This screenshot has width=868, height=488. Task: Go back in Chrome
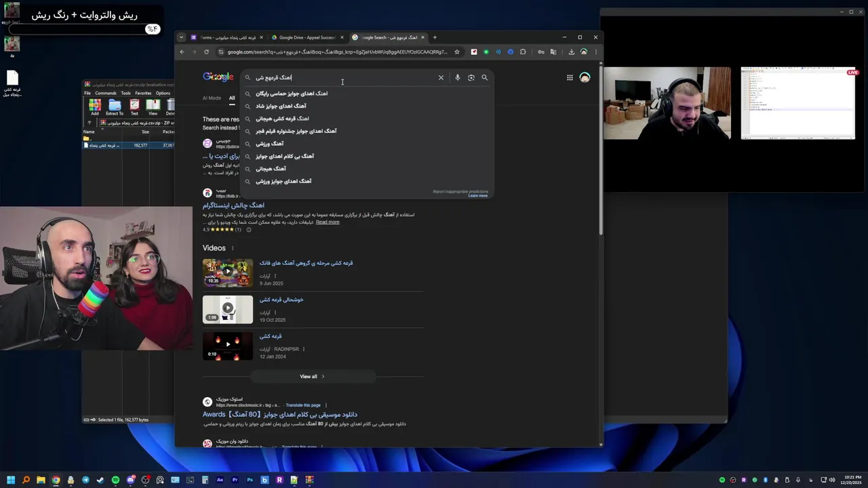[x=182, y=52]
